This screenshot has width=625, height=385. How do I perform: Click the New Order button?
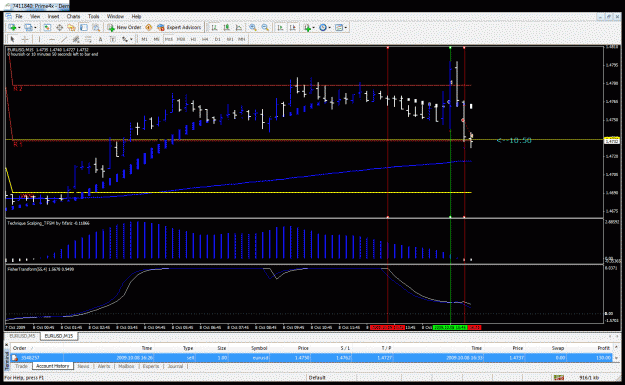point(124,27)
